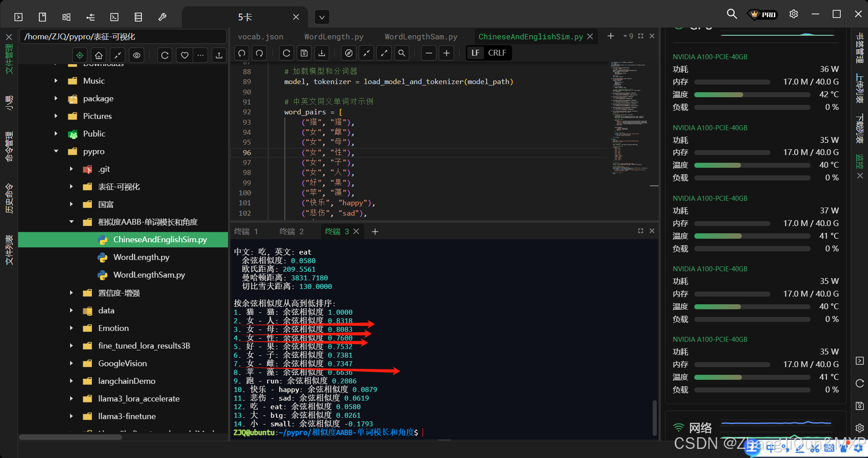
Task: Switch to the WordLengthSam.py editor tab
Action: pos(421,37)
